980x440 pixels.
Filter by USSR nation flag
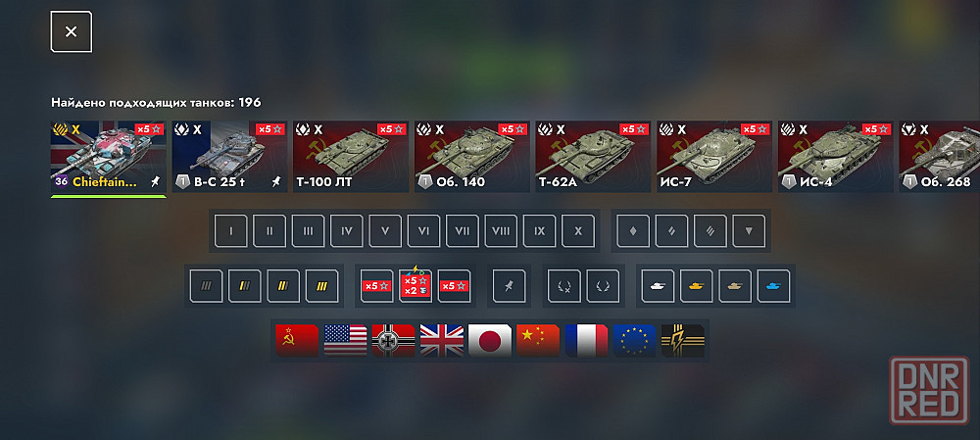click(x=297, y=341)
